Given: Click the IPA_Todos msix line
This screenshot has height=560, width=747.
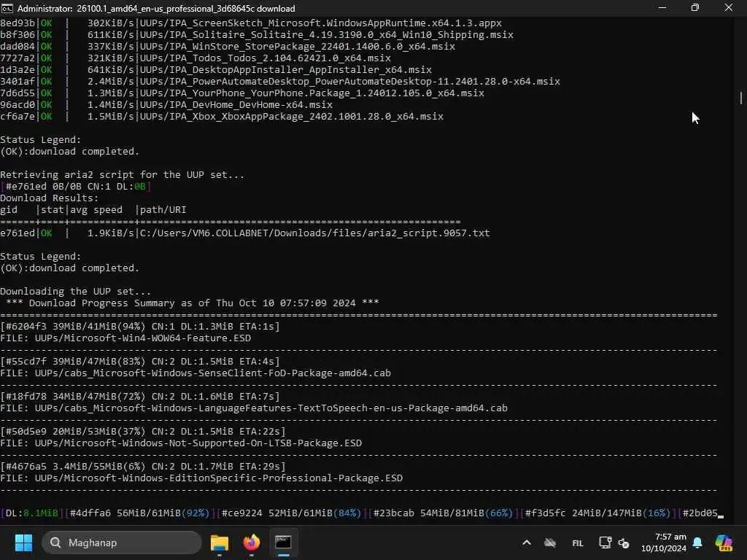Looking at the screenshot, I should [x=196, y=58].
